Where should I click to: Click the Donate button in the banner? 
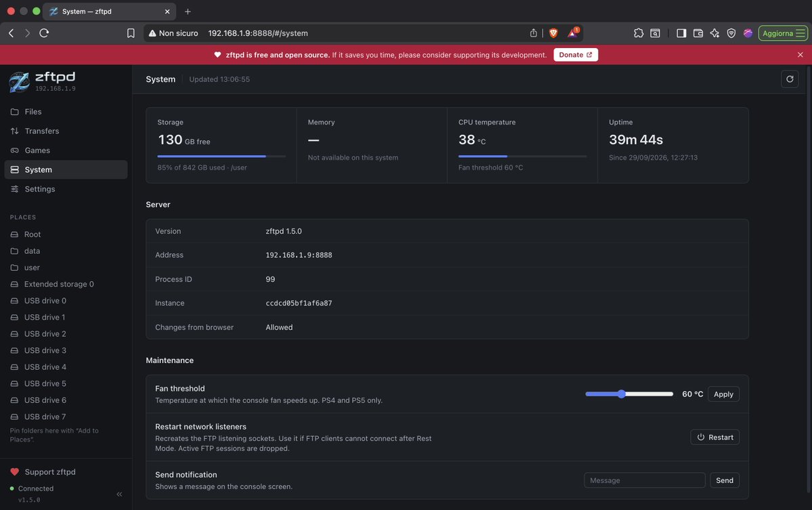coord(576,55)
